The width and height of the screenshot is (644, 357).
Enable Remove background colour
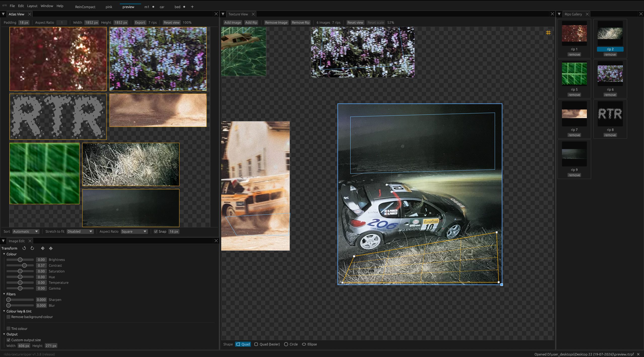point(8,317)
